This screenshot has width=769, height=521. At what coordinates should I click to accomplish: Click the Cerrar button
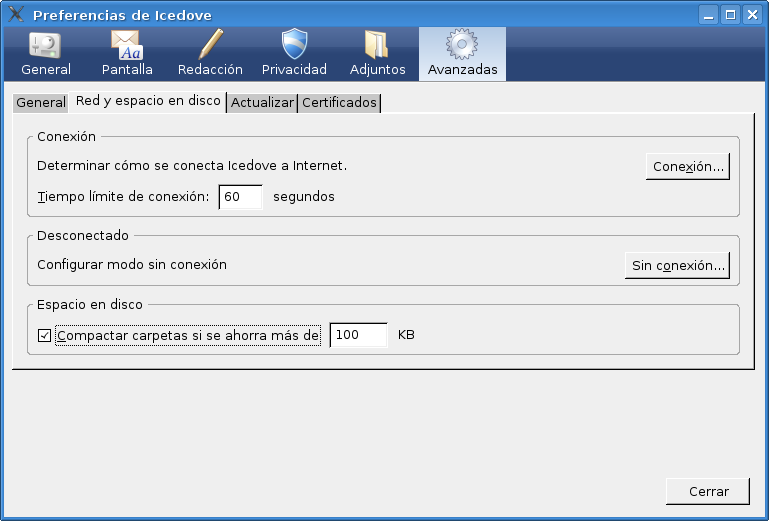(708, 491)
